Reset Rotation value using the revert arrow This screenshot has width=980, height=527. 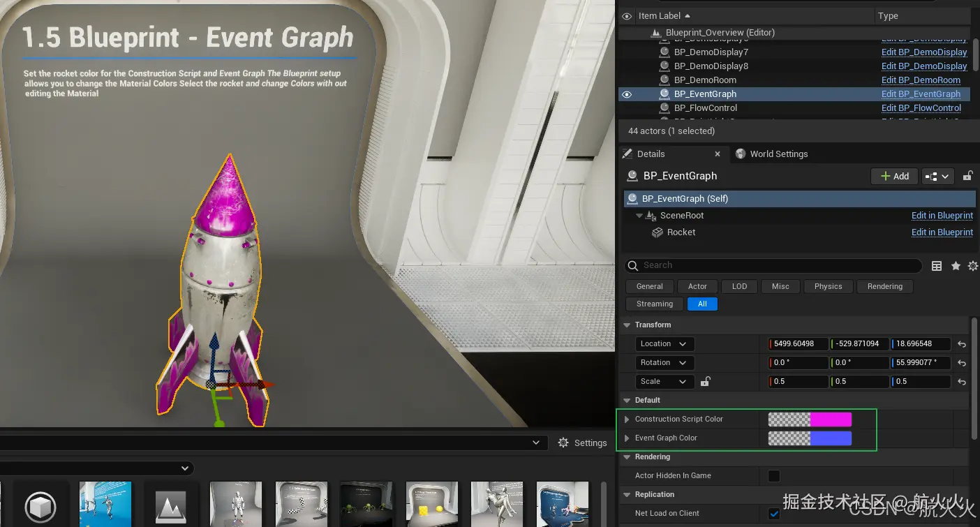point(962,363)
